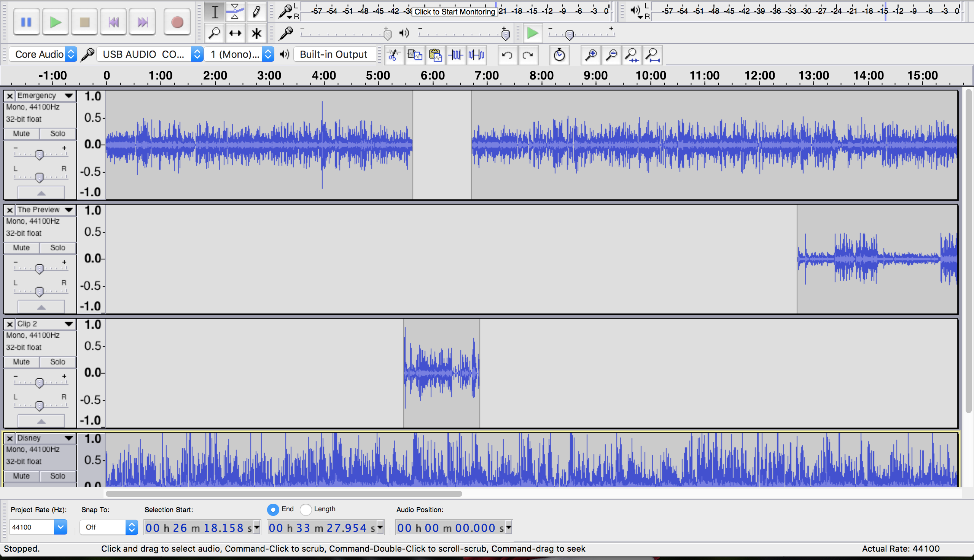Viewport: 974px width, 560px height.
Task: Close the Clip 2 track with X
Action: pos(10,324)
